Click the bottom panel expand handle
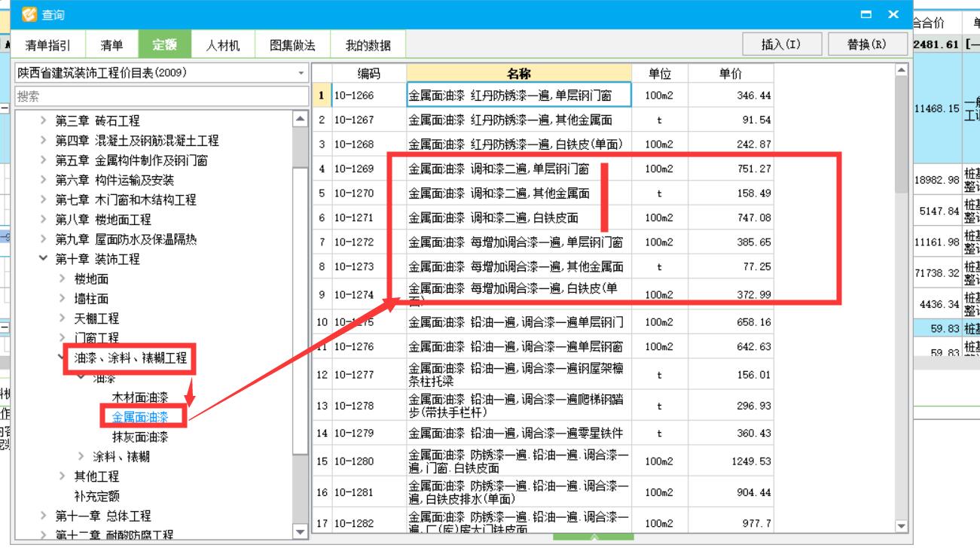This screenshot has height=557, width=980. 594,537
